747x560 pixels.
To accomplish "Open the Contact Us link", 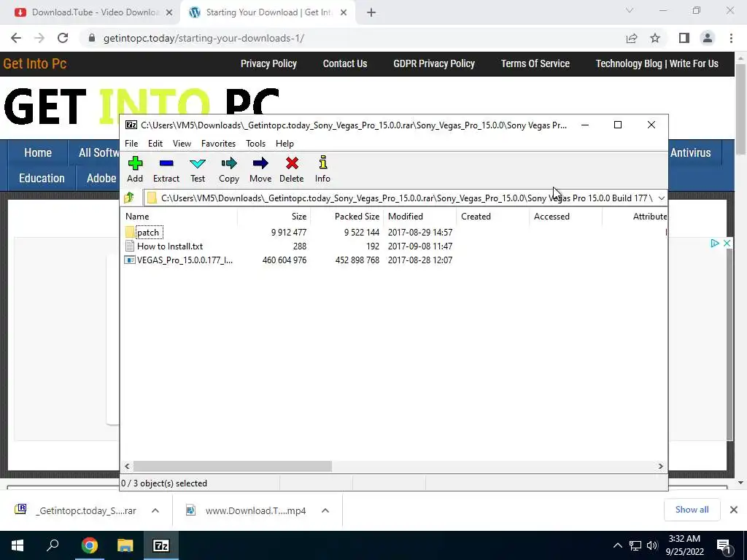I will point(345,64).
